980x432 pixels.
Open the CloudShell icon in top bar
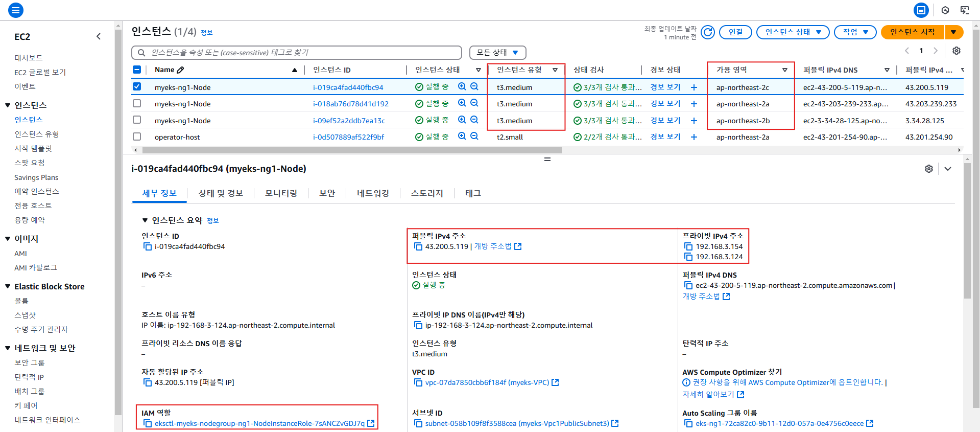tap(965, 10)
